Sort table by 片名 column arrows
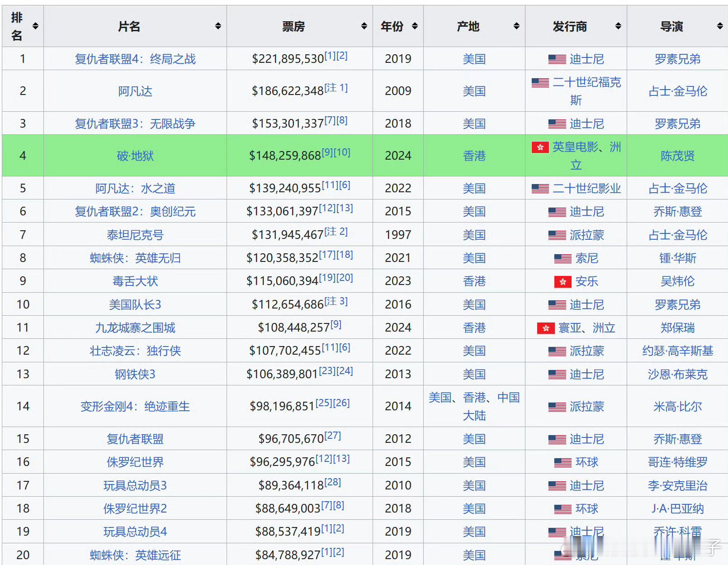This screenshot has height=565, width=728. click(218, 26)
